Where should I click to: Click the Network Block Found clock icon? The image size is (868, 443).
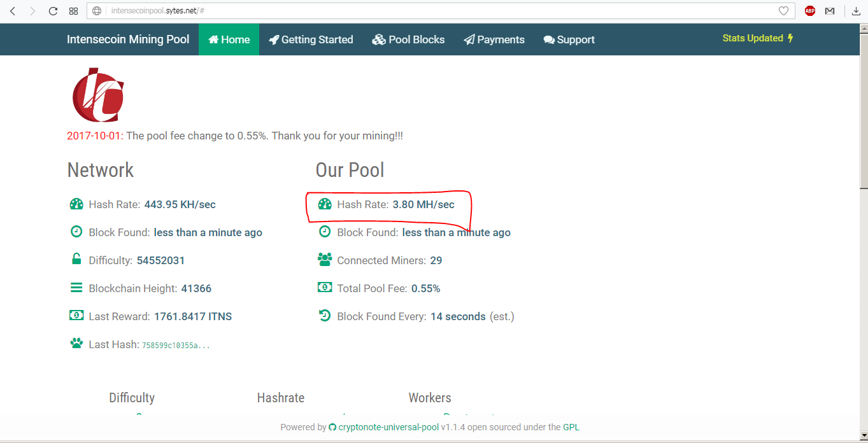coord(76,232)
